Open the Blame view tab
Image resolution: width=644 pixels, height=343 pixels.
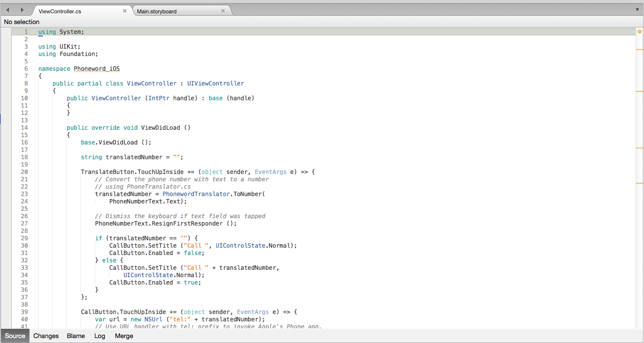click(76, 336)
